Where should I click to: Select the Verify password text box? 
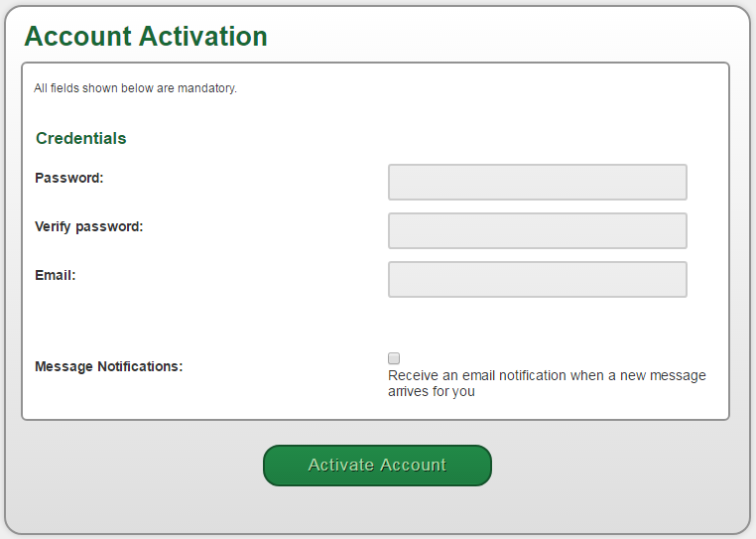[538, 230]
